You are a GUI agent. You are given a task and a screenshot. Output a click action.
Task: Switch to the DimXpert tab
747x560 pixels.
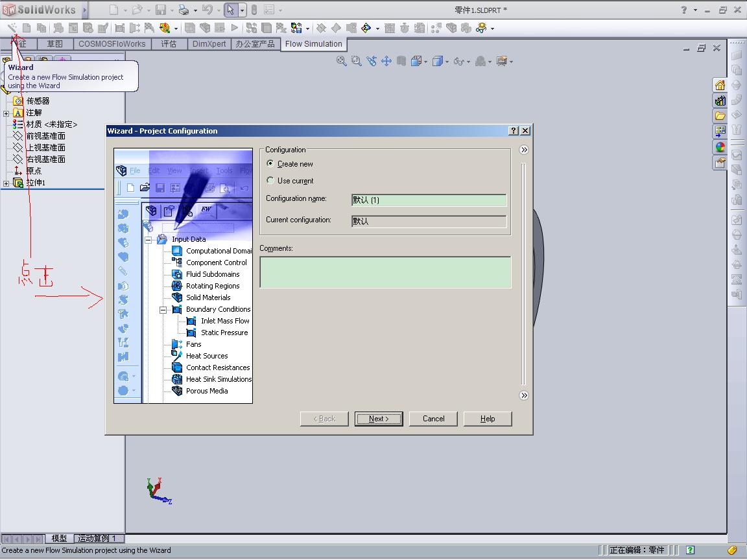coord(209,44)
